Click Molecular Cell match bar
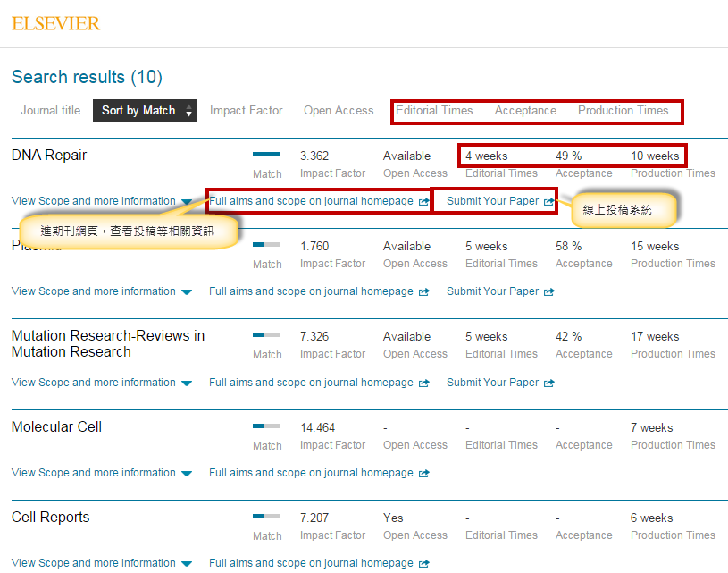This screenshot has width=728, height=573. [x=266, y=426]
